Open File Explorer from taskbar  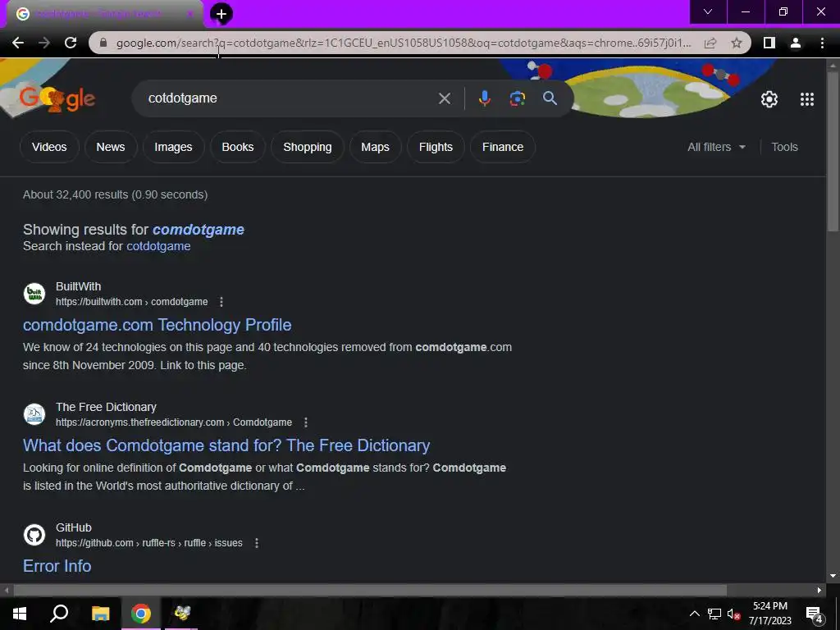click(x=100, y=614)
